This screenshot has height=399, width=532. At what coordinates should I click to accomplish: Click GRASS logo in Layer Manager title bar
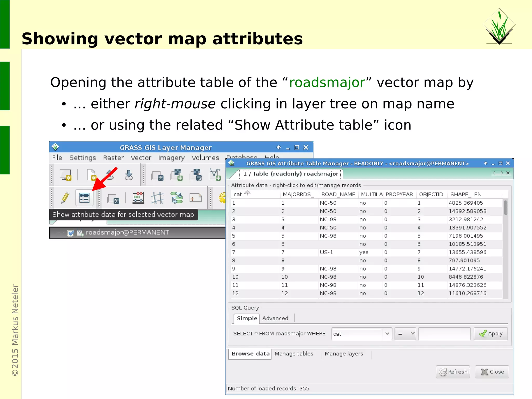pos(55,147)
